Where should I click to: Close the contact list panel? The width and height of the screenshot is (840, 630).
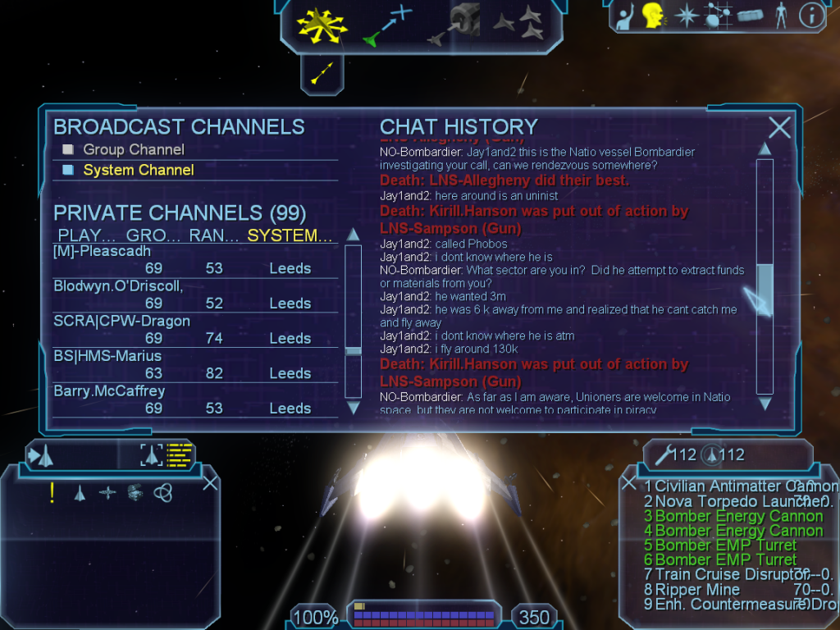click(x=211, y=483)
